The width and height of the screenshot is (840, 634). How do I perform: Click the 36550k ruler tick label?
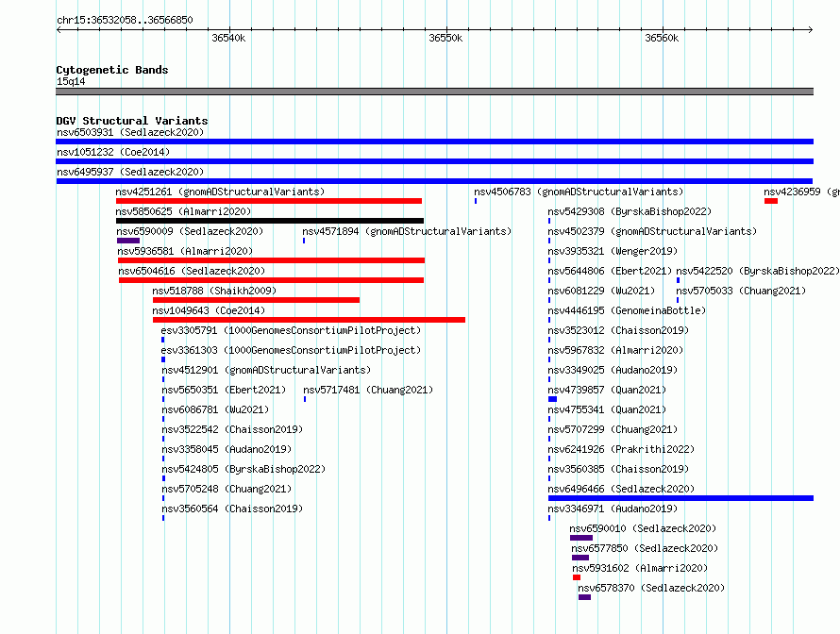tap(445, 38)
